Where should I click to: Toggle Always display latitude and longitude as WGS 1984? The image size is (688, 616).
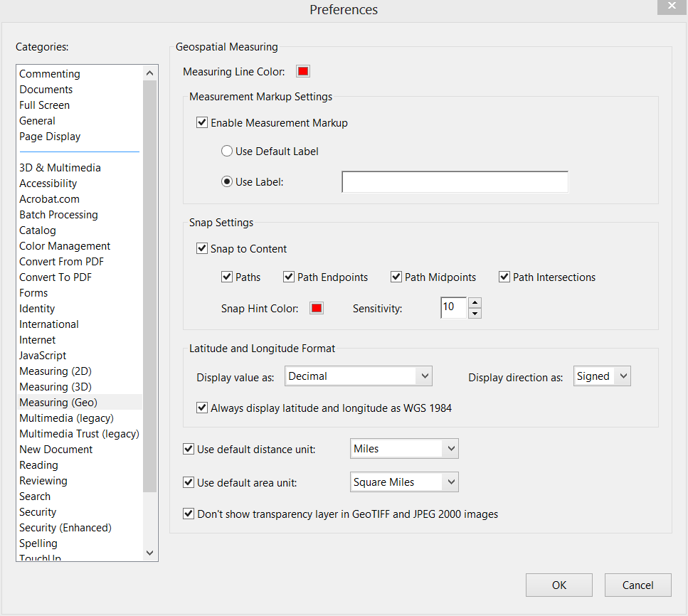click(202, 408)
